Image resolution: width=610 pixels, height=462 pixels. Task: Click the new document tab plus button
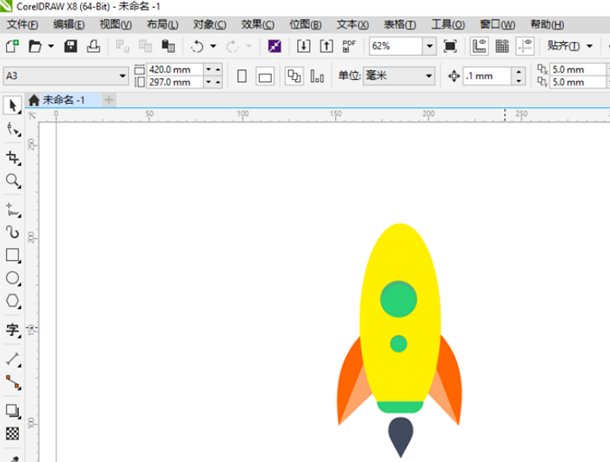109,99
